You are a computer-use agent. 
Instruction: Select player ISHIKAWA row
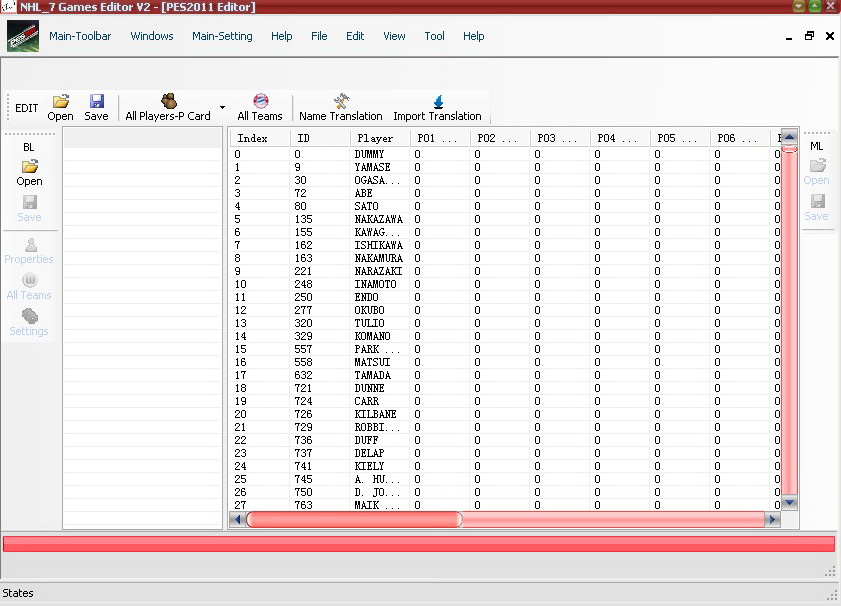coord(505,245)
